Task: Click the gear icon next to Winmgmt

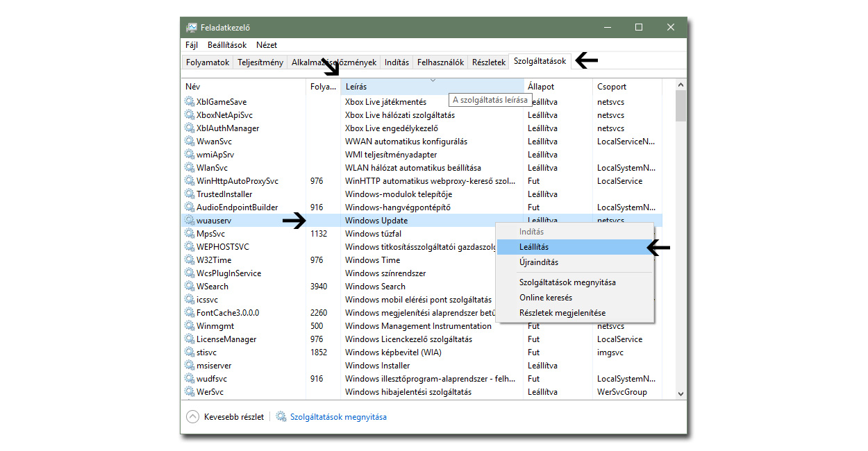Action: pyautogui.click(x=190, y=326)
